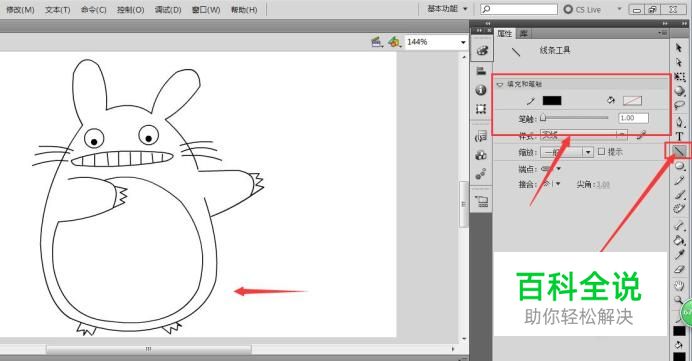This screenshot has width=692, height=361.
Task: Open the Components panel icon
Action: [x=481, y=155]
